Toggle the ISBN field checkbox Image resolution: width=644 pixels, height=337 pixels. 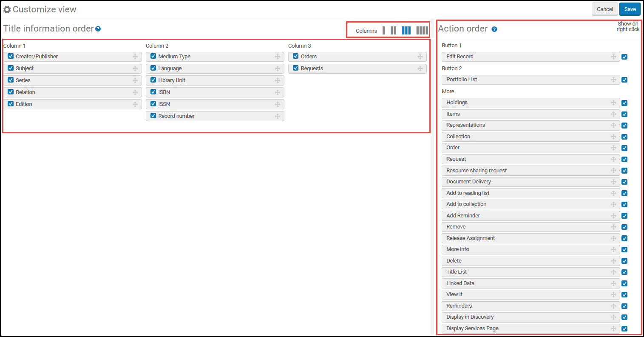(x=153, y=92)
